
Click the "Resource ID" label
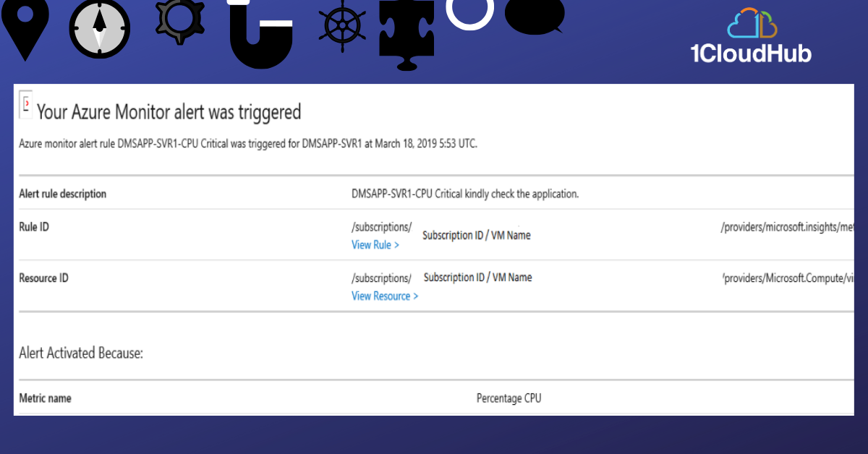click(43, 278)
